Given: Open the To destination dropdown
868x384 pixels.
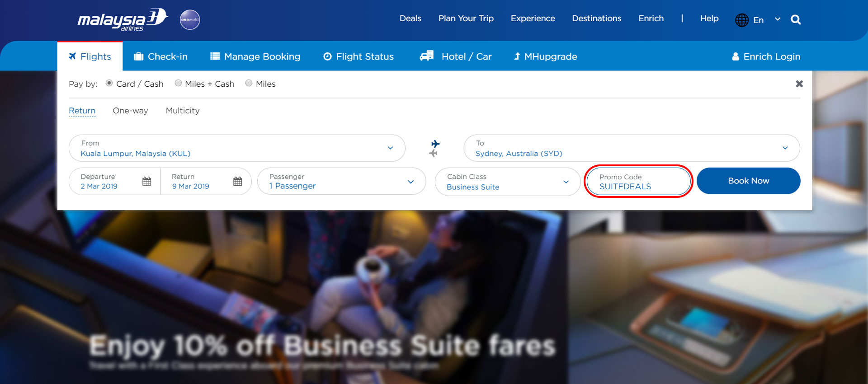Looking at the screenshot, I should point(632,148).
